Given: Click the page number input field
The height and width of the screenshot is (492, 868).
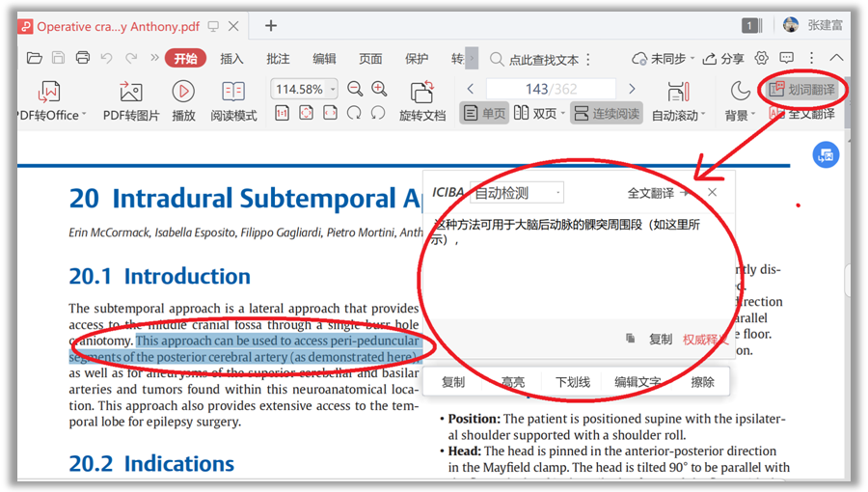Looking at the screenshot, I should point(551,89).
